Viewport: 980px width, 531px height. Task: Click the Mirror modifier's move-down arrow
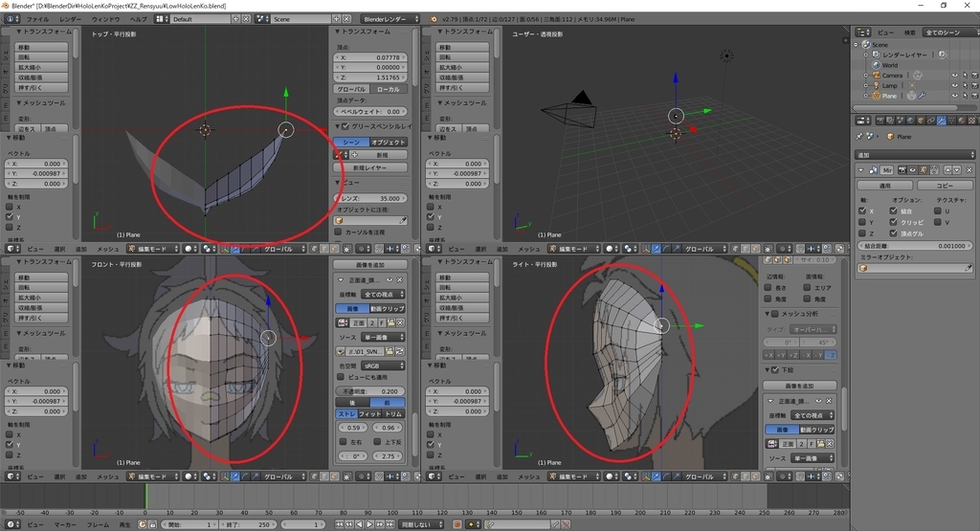coord(957,170)
